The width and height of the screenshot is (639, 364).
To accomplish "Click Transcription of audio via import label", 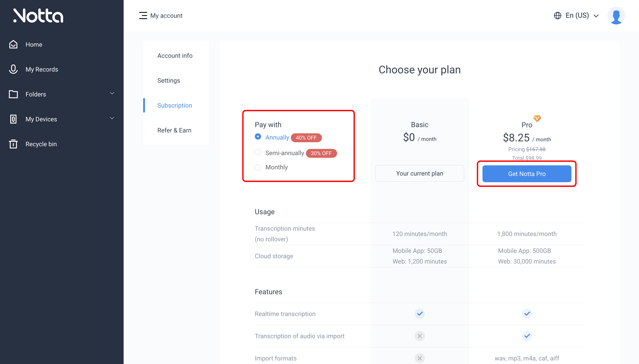I will click(x=300, y=336).
